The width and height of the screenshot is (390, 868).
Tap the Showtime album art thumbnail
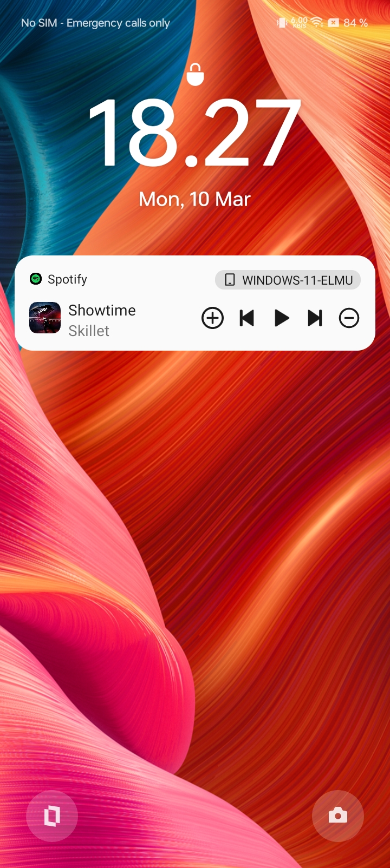[x=45, y=318]
